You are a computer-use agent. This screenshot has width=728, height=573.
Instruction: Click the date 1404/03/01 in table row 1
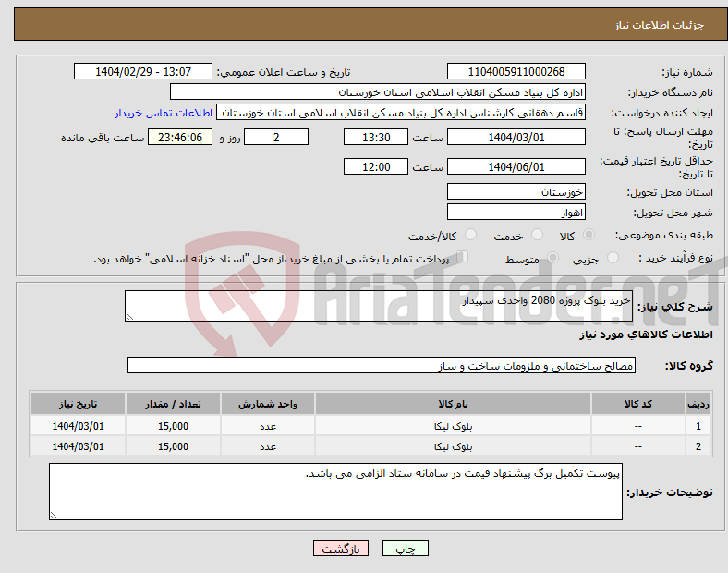[x=78, y=426]
